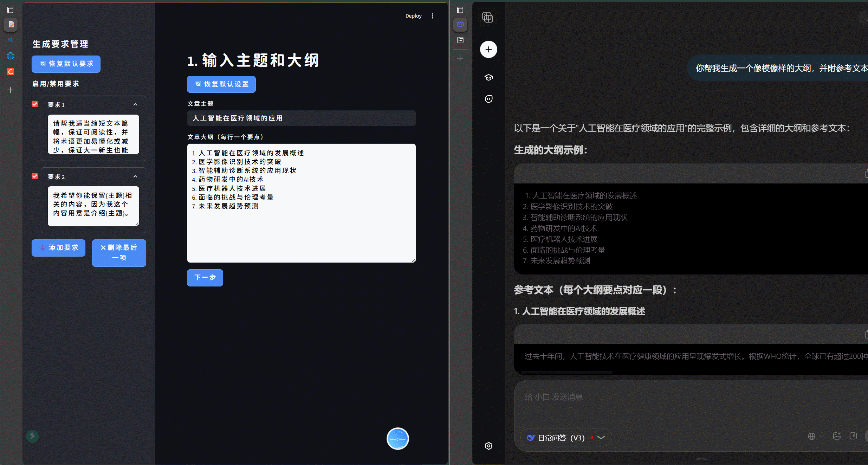
Task: Click the 恢复默认设置 button
Action: coord(221,84)
